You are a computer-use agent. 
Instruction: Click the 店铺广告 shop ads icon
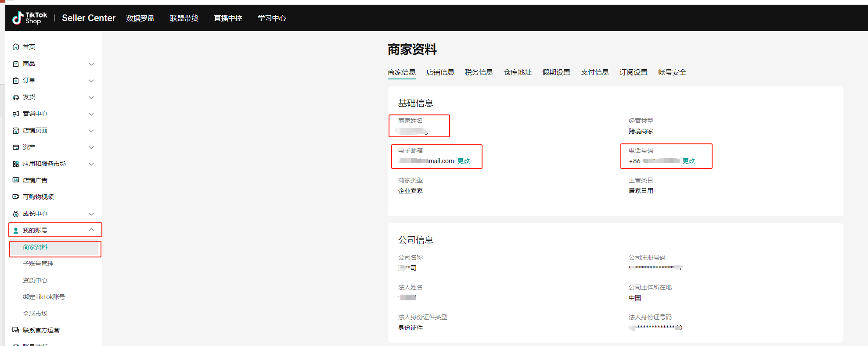pos(15,180)
